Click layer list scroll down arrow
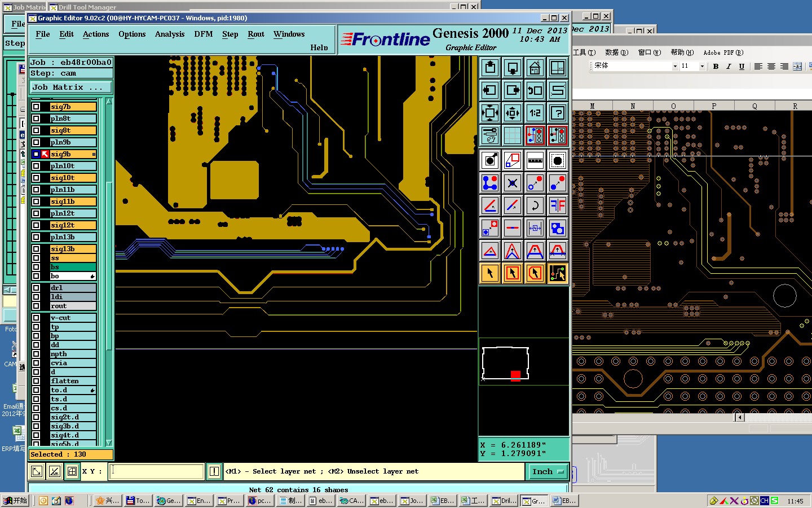The height and width of the screenshot is (508, 812). [109, 443]
